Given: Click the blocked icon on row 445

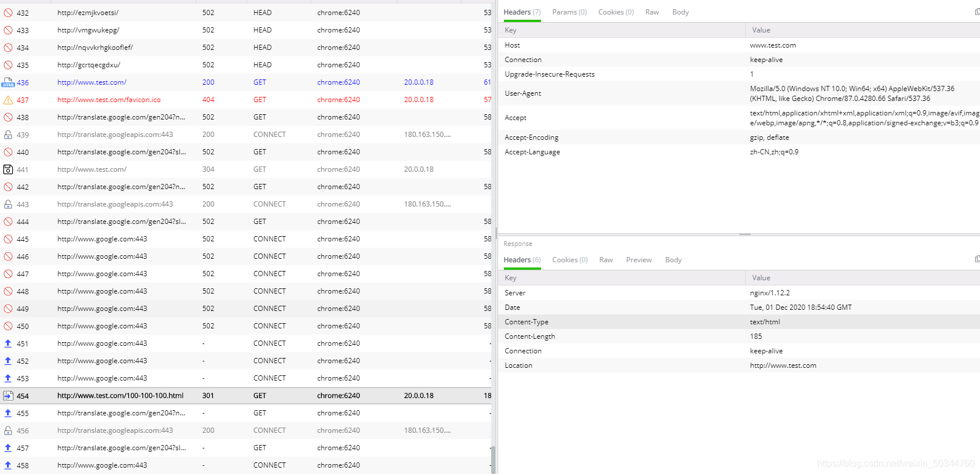Looking at the screenshot, I should [8, 239].
